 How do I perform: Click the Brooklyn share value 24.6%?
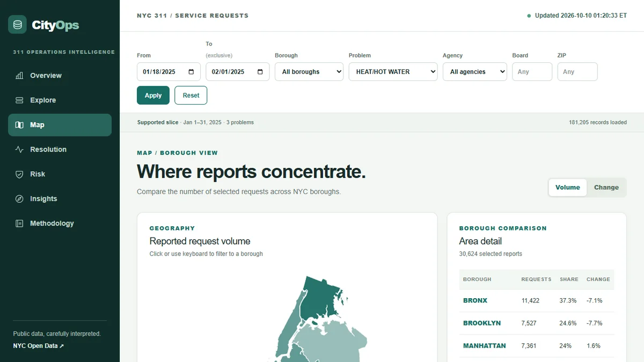tap(568, 323)
